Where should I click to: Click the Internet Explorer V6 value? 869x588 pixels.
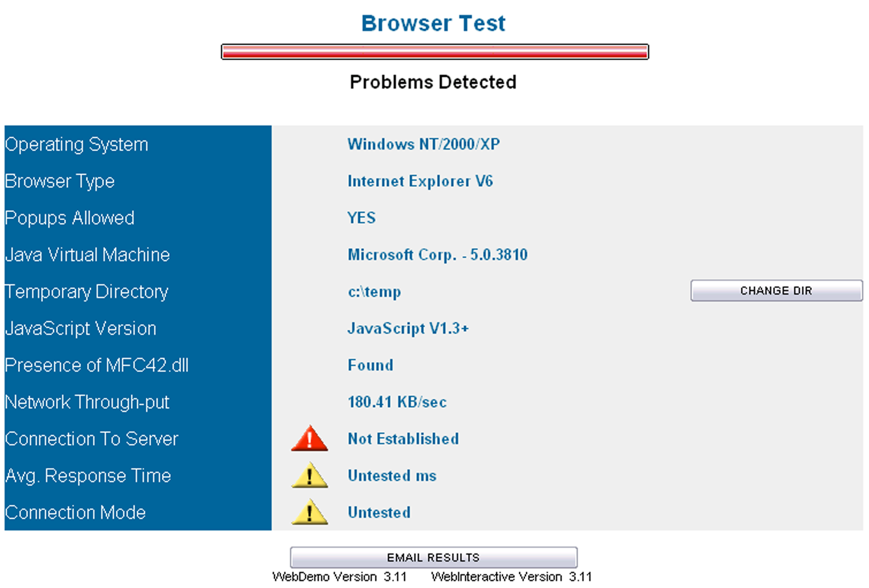coord(420,181)
